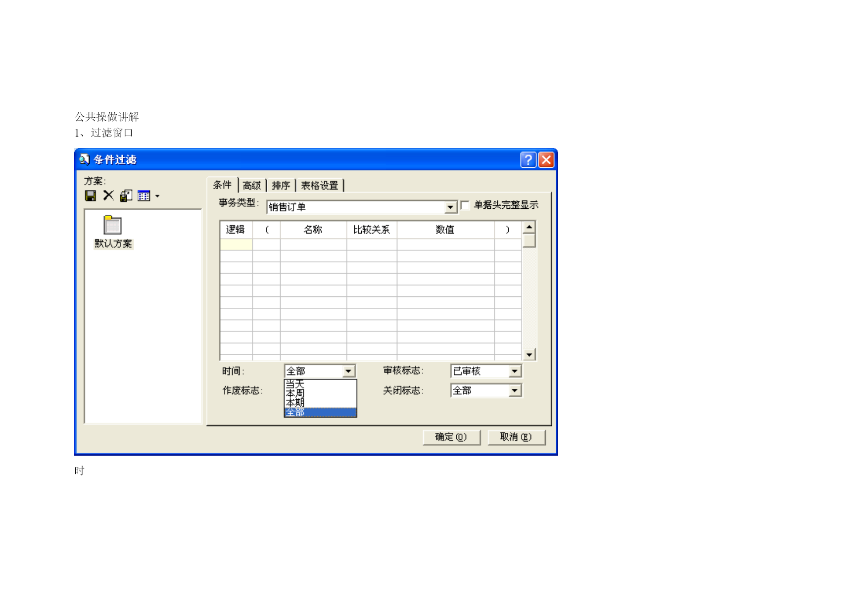This screenshot has width=868, height=614.
Task: Click the table scroll up arrow
Action: pos(529,227)
